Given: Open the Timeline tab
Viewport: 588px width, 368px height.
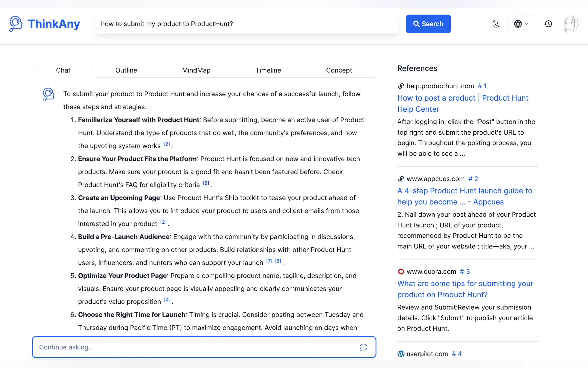Looking at the screenshot, I should tap(268, 70).
